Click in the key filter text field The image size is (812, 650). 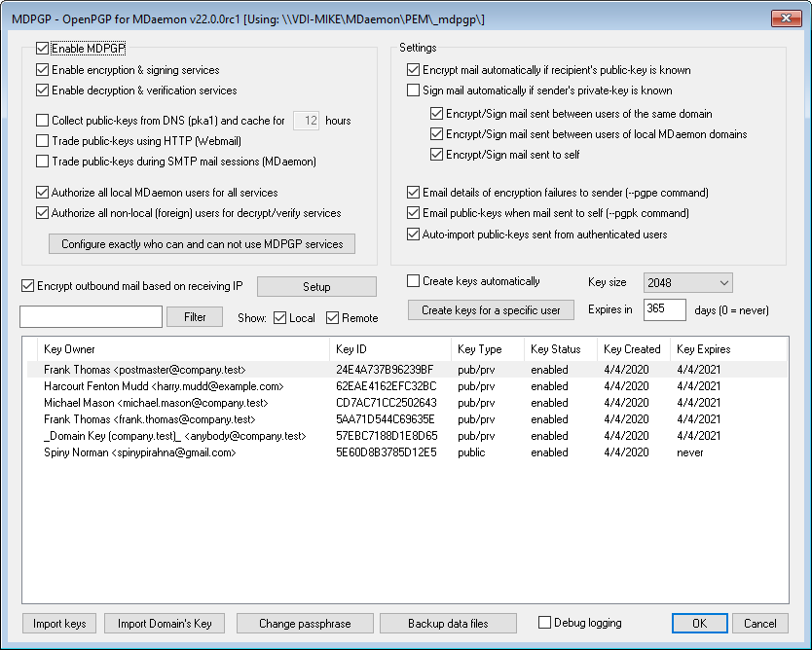pyautogui.click(x=91, y=316)
